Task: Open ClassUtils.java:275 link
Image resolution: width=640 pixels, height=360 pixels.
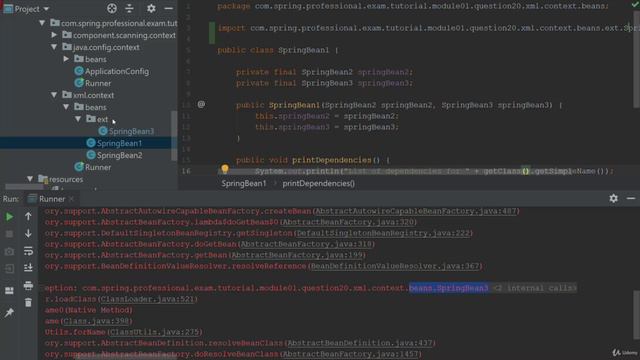Action: (154, 332)
